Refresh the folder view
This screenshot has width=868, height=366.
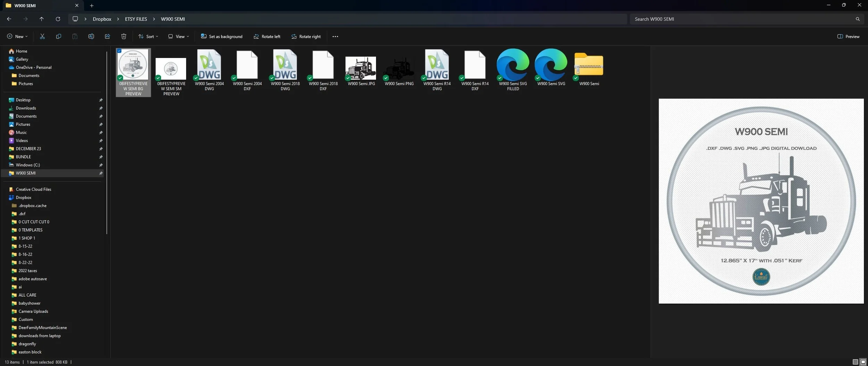(x=58, y=19)
